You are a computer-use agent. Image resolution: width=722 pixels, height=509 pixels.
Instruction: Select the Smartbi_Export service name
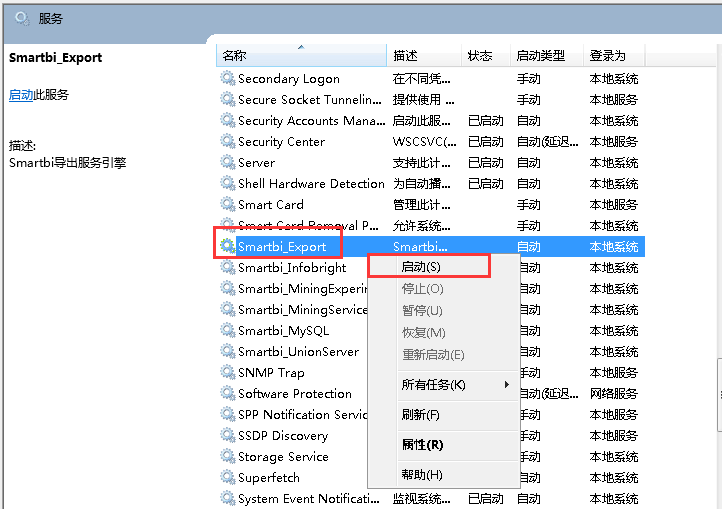tap(282, 246)
